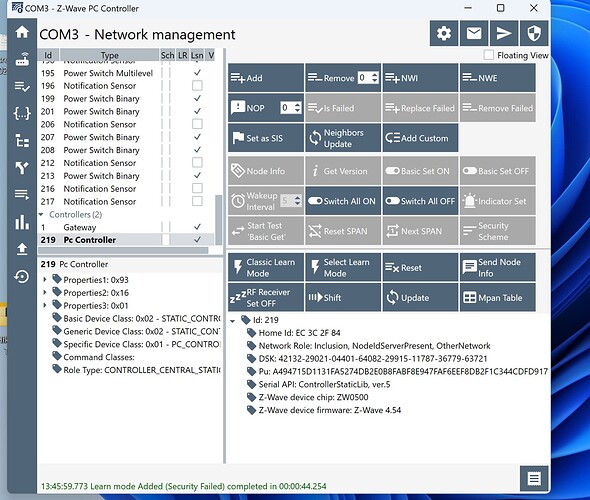Image resolution: width=590 pixels, height=500 pixels.
Task: Click the Reset controller button
Action: coord(420,267)
